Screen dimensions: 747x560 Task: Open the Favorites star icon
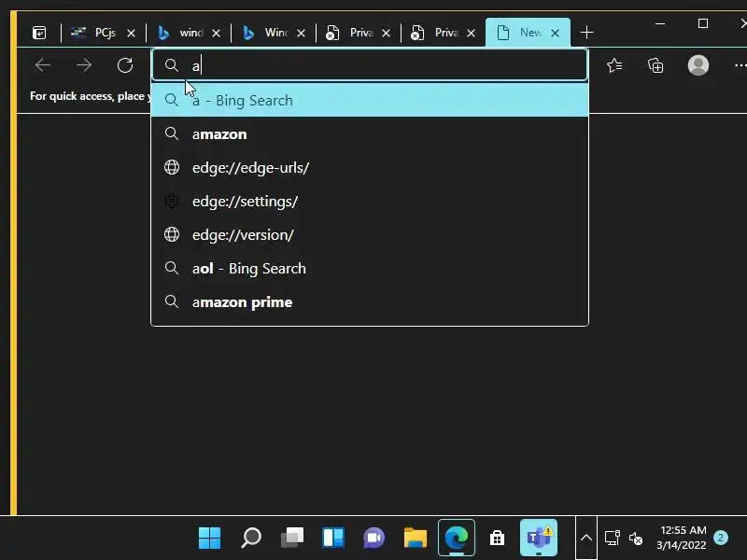pyautogui.click(x=614, y=65)
